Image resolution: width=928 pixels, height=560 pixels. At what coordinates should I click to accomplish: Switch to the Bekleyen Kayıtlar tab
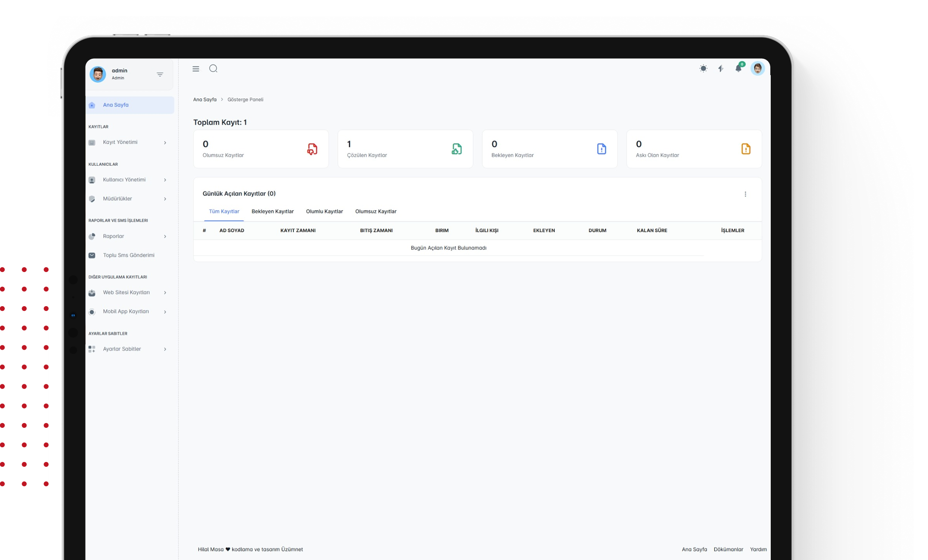[x=273, y=212]
